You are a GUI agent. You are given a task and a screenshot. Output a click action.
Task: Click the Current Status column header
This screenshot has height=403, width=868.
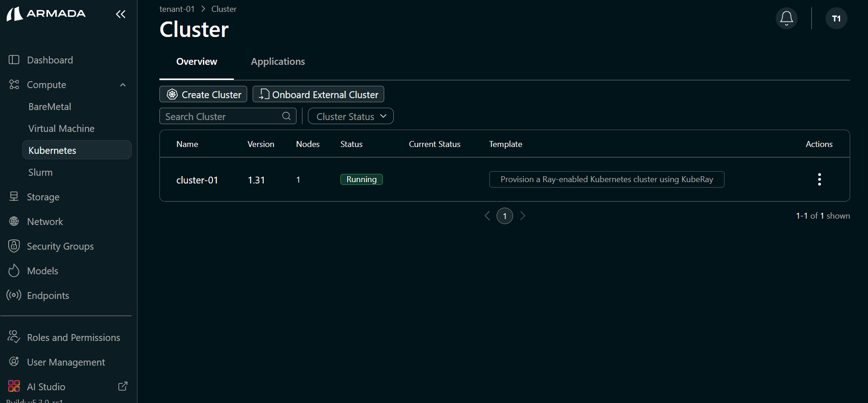[434, 144]
